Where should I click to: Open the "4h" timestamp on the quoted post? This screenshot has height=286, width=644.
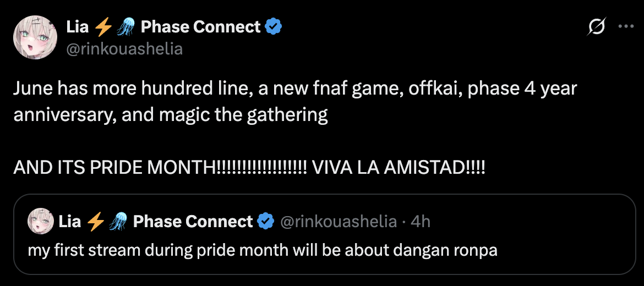pyautogui.click(x=421, y=222)
